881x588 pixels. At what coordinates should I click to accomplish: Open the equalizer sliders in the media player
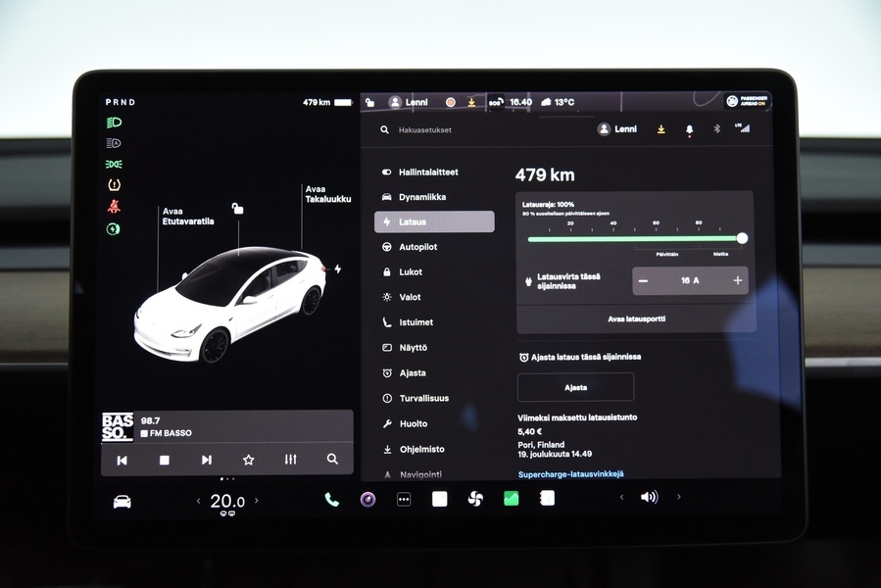[290, 459]
